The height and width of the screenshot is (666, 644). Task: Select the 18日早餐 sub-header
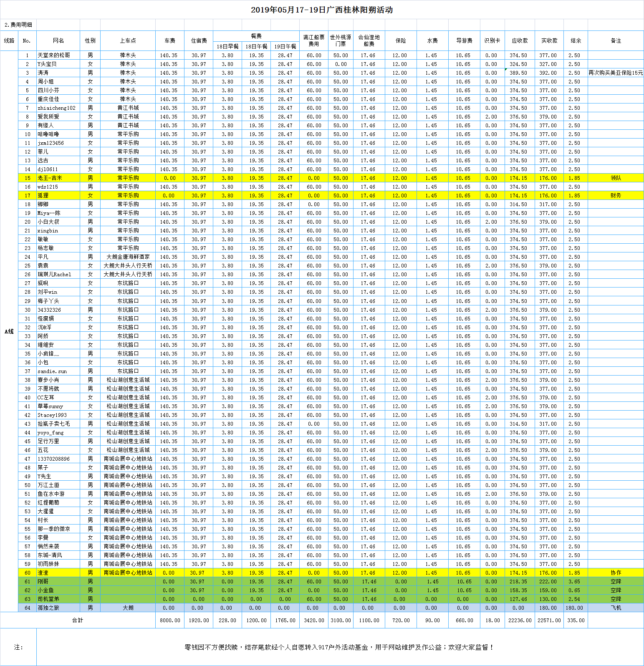click(x=227, y=46)
